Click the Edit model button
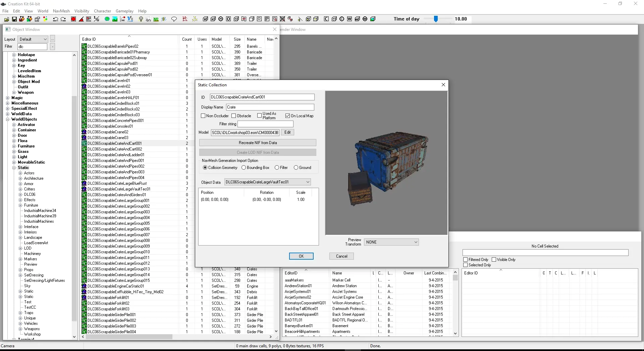The height and width of the screenshot is (351, 644). click(x=287, y=132)
